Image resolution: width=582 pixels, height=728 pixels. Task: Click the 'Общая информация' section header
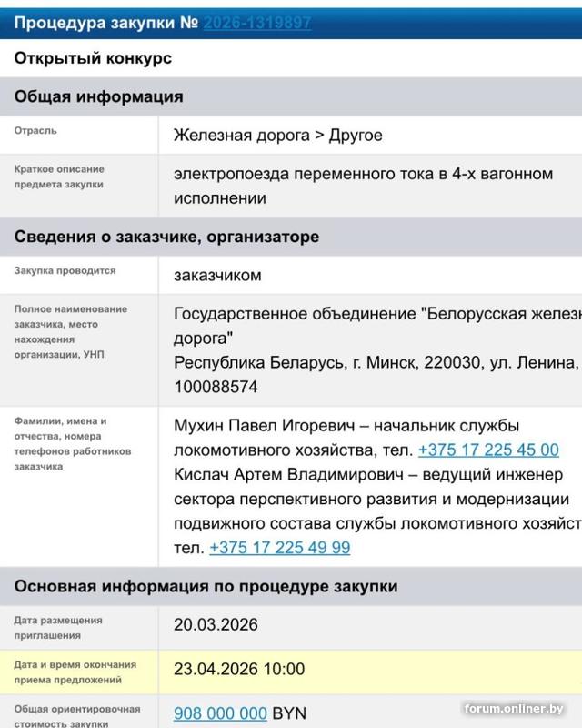coord(291,96)
